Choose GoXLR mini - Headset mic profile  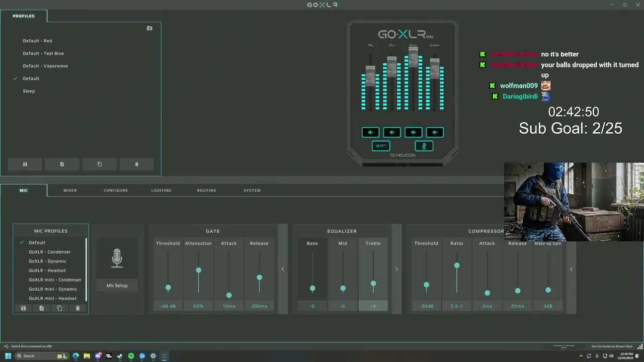(x=53, y=299)
